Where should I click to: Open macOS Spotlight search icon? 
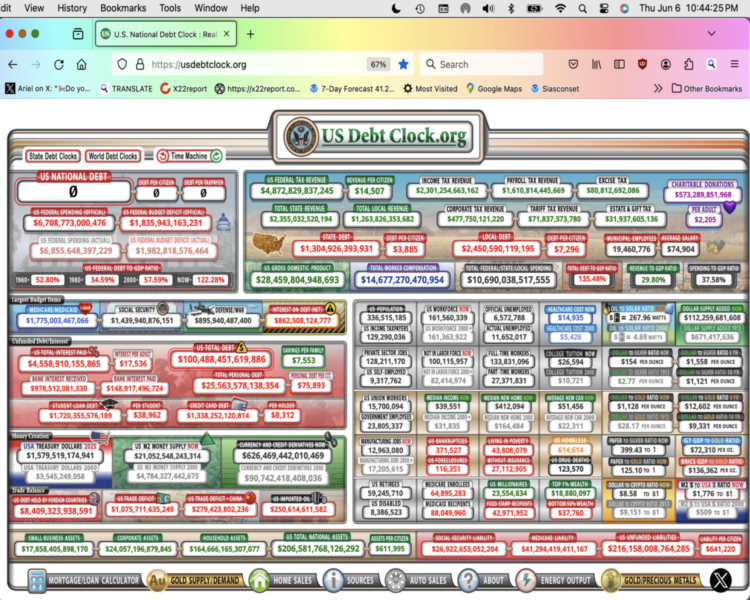582,8
